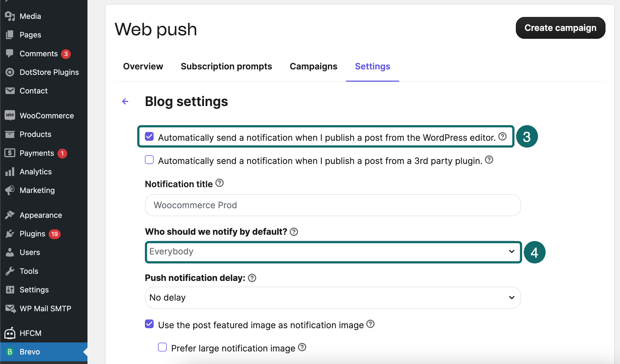Click the Create campaign button

click(560, 28)
